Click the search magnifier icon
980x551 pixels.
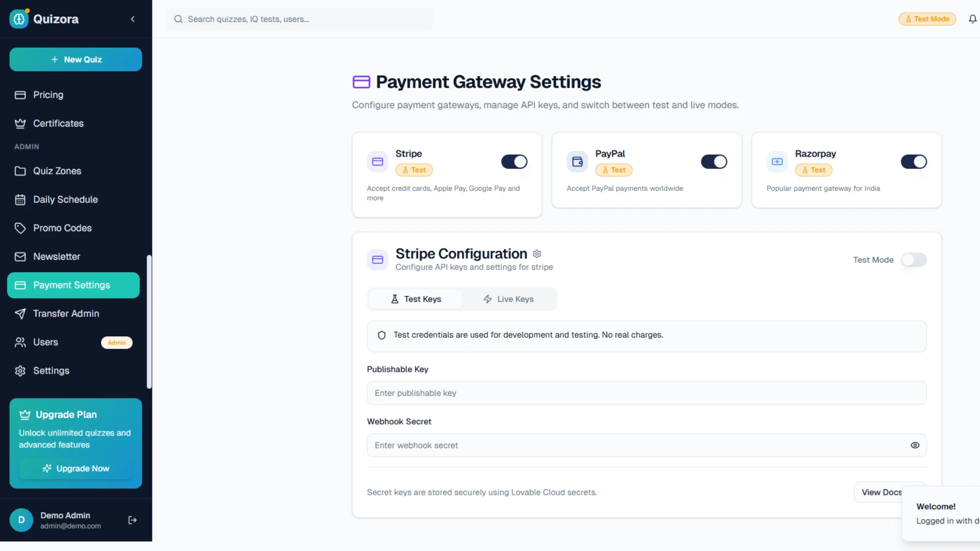(x=178, y=19)
